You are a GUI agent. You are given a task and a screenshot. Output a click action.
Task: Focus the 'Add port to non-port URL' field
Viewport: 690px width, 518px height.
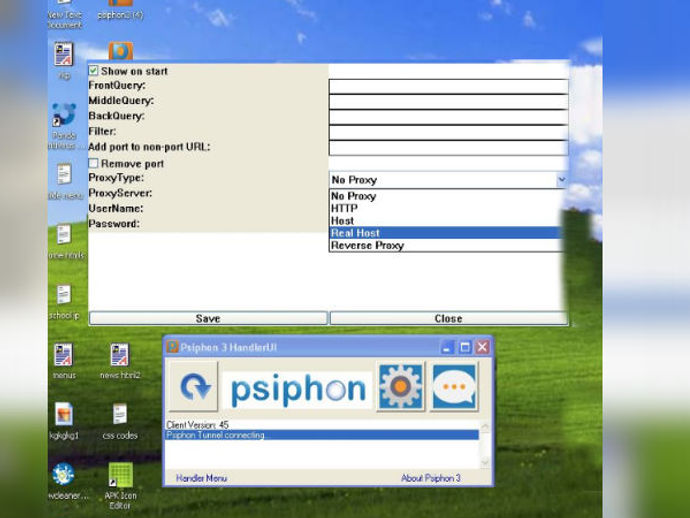point(448,148)
